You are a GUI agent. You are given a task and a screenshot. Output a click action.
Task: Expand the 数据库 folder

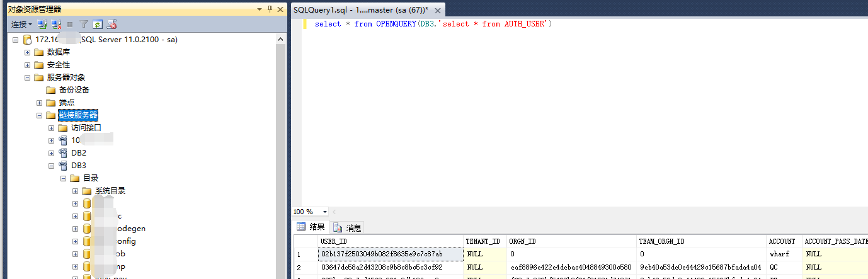pyautogui.click(x=27, y=52)
